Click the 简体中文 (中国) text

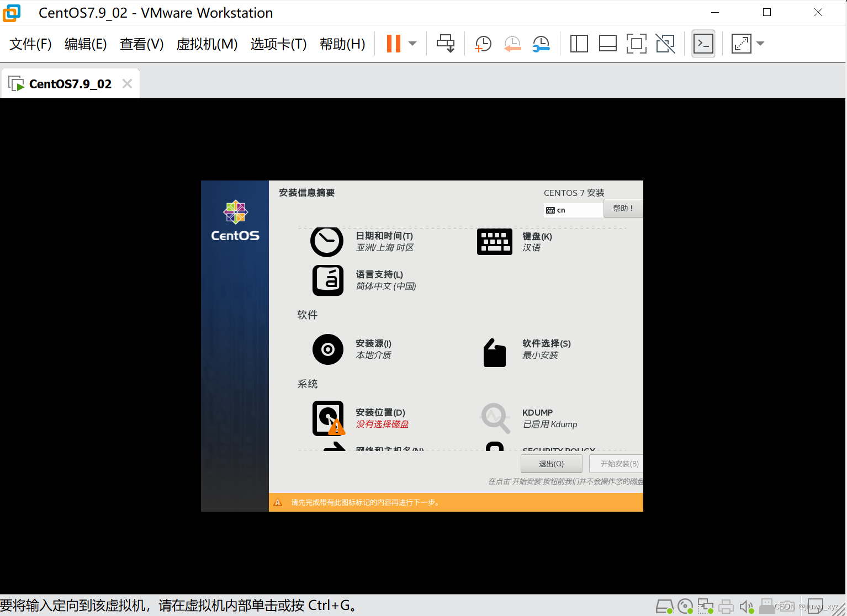pos(386,286)
